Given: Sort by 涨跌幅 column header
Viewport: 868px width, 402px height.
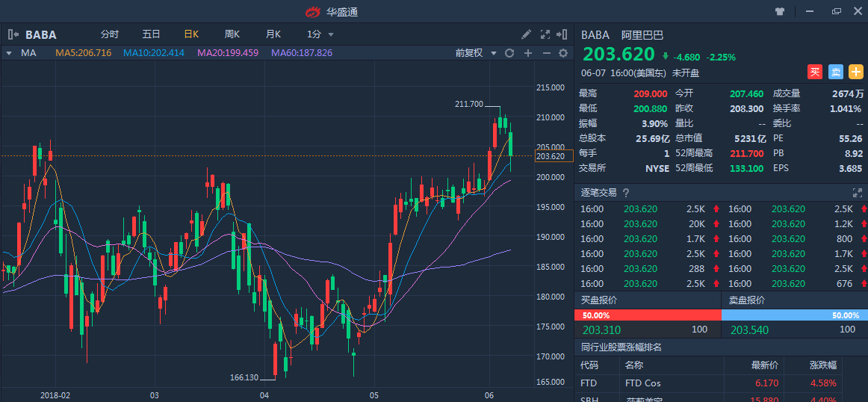Looking at the screenshot, I should tap(822, 365).
